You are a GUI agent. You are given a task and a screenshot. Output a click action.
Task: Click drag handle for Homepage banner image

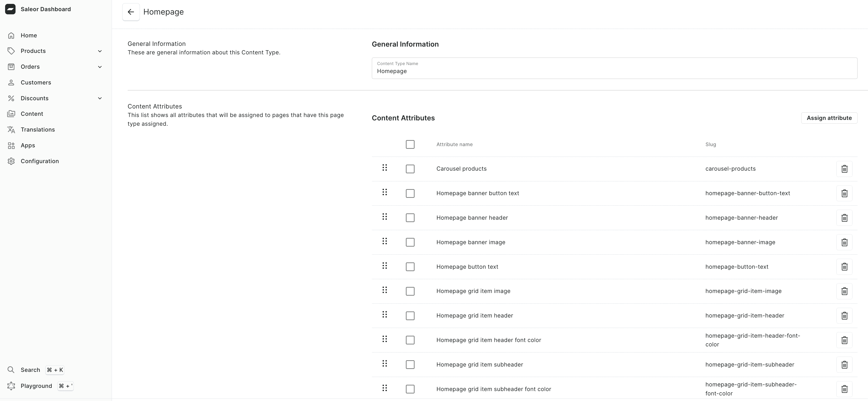pyautogui.click(x=384, y=241)
